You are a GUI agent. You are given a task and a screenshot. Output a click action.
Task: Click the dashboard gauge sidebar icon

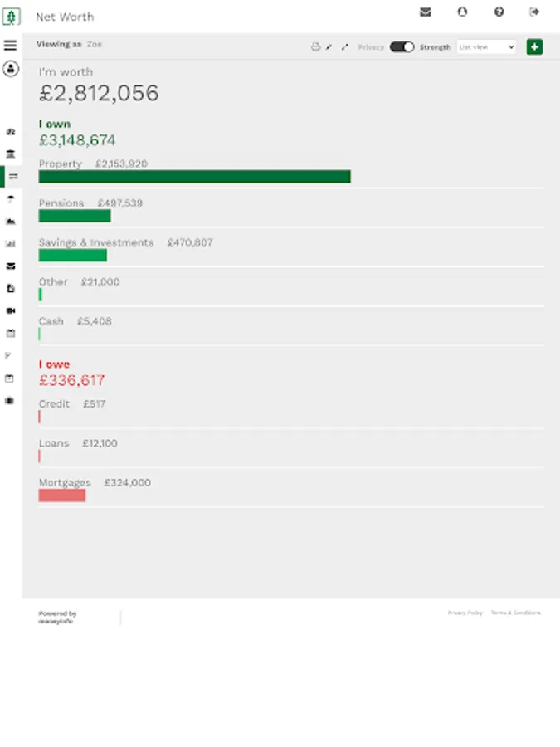(x=11, y=131)
